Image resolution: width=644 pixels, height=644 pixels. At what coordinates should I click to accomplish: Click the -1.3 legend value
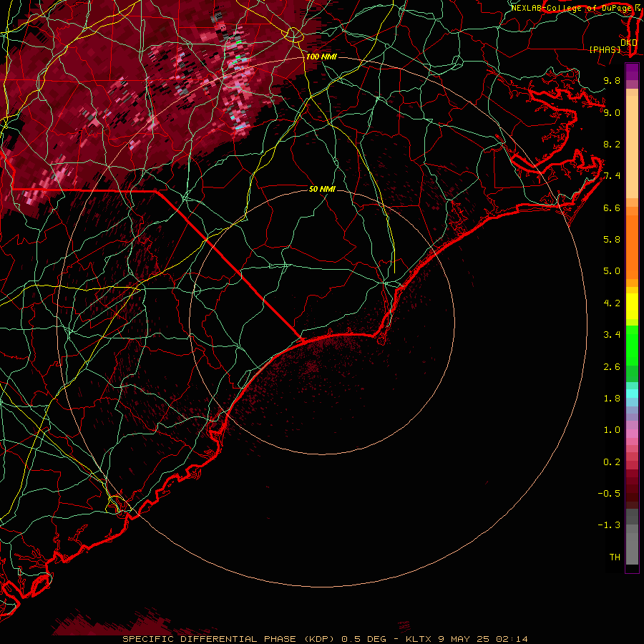[x=609, y=525]
